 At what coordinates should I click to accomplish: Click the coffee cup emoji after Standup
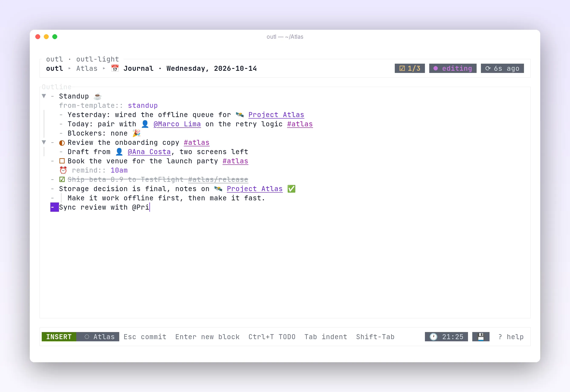click(98, 96)
